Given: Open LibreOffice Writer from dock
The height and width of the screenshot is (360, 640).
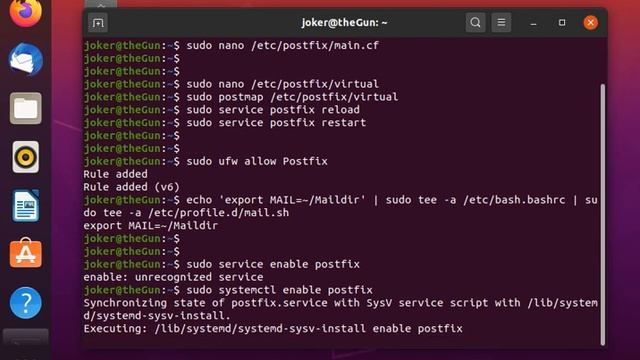Looking at the screenshot, I should point(26,205).
